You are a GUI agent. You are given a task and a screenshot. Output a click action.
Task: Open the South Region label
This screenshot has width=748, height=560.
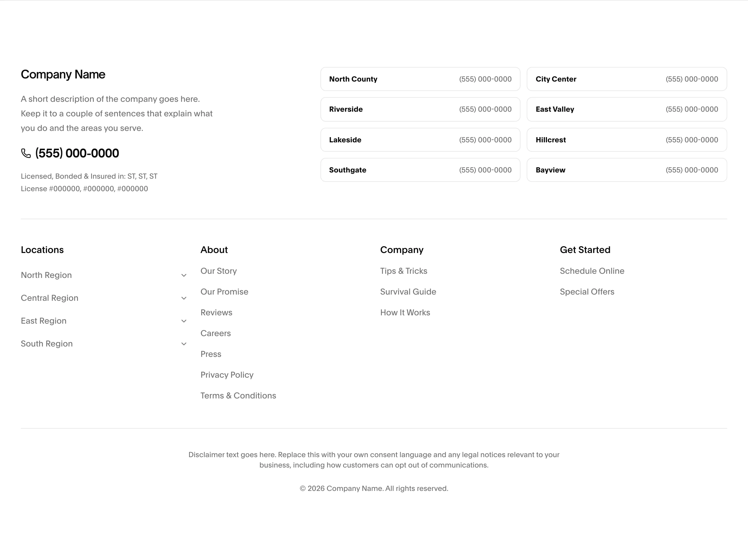click(47, 344)
